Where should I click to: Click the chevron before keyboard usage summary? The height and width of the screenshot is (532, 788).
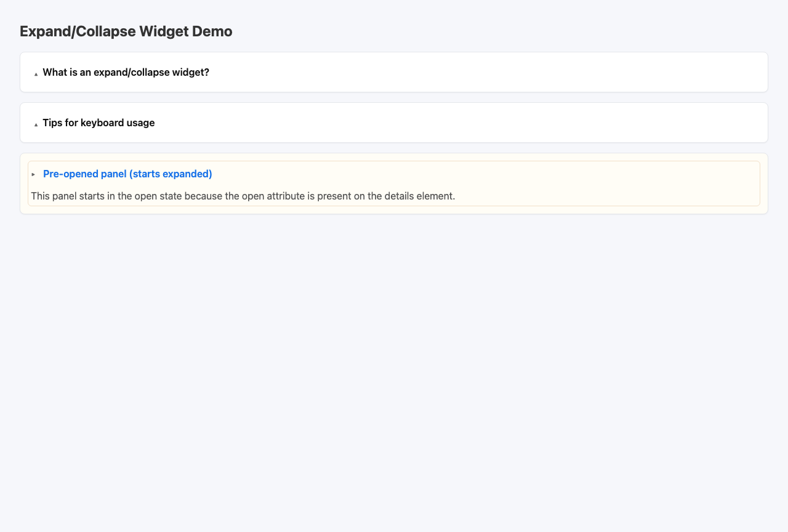tap(36, 123)
